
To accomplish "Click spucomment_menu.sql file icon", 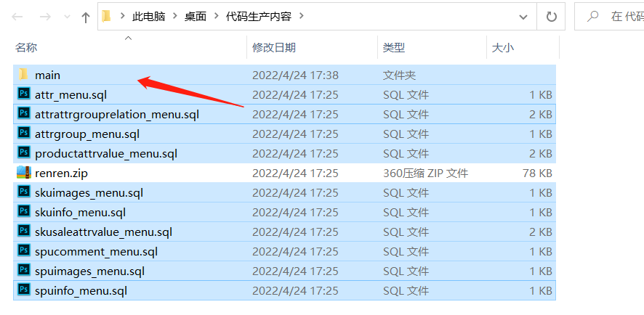I will pos(24,250).
